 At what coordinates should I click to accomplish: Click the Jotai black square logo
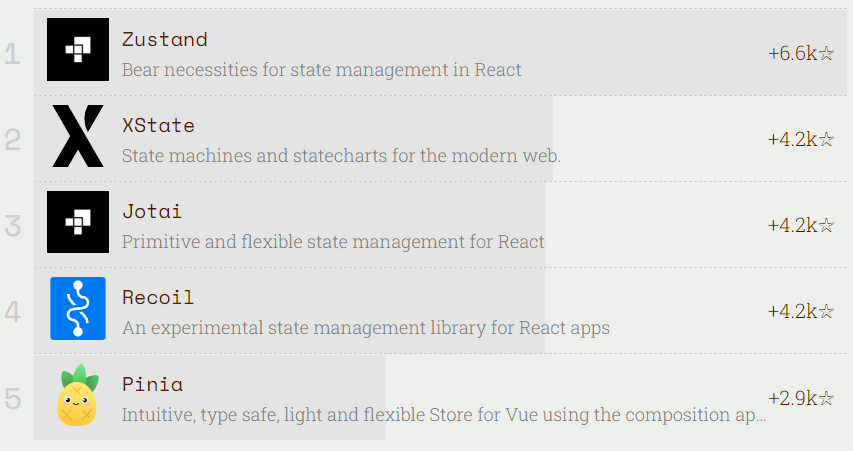[78, 222]
